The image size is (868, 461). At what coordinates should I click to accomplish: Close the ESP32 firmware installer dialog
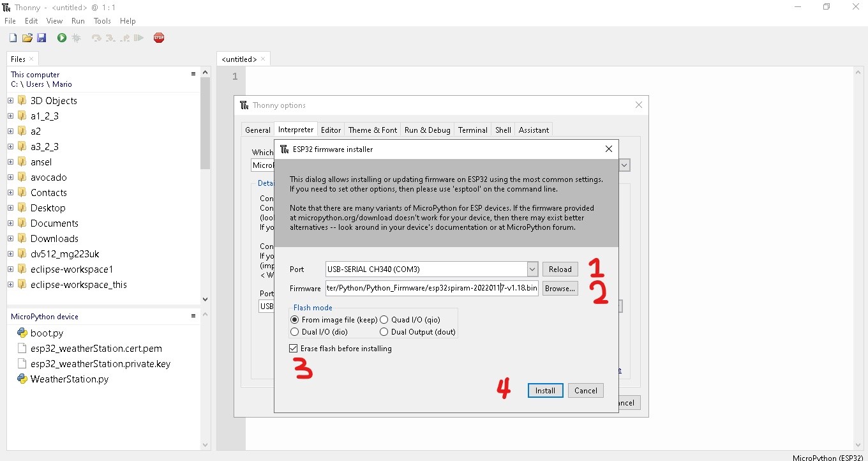609,149
